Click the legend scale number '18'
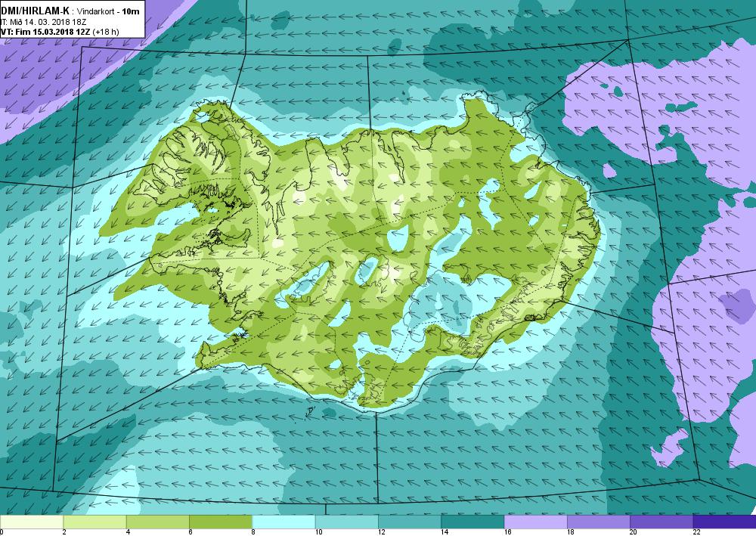This screenshot has width=756, height=536. (571, 532)
